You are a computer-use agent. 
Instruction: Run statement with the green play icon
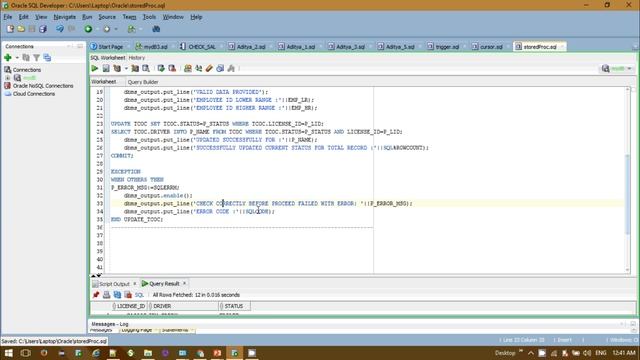click(95, 69)
